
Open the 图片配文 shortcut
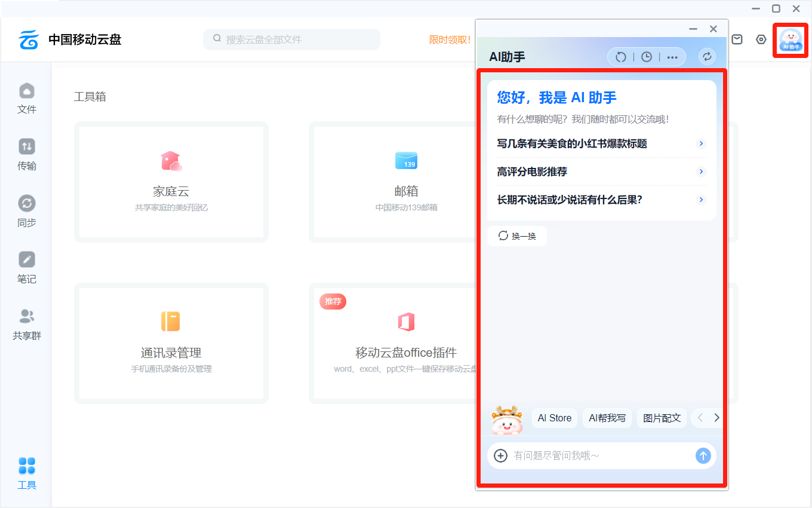tap(662, 418)
